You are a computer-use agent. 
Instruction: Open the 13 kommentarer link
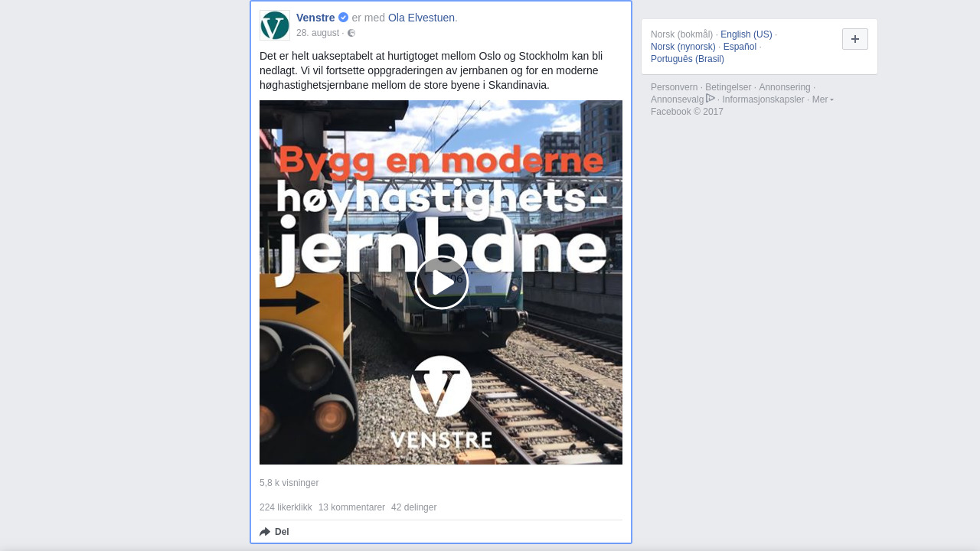(x=351, y=507)
